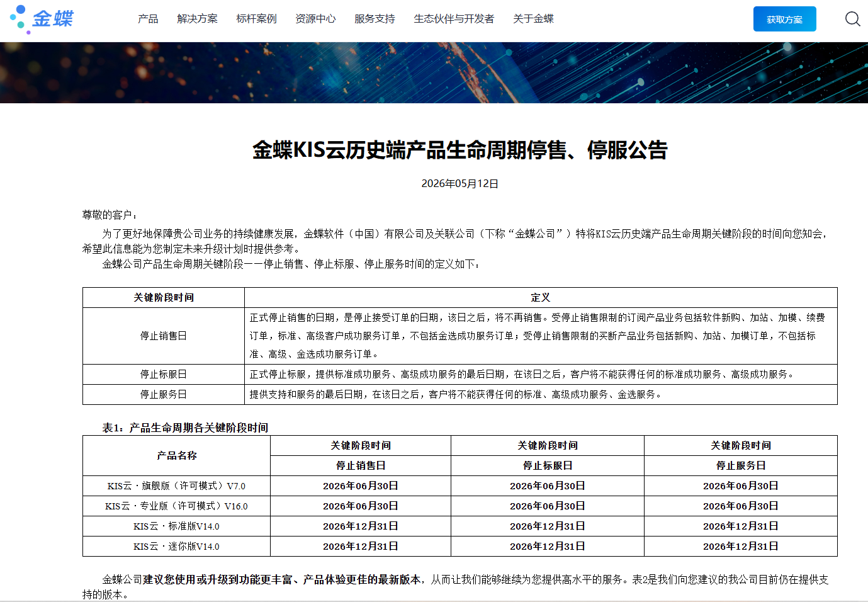Select 标杆案例 in navigation
868x602 pixels.
(x=256, y=19)
